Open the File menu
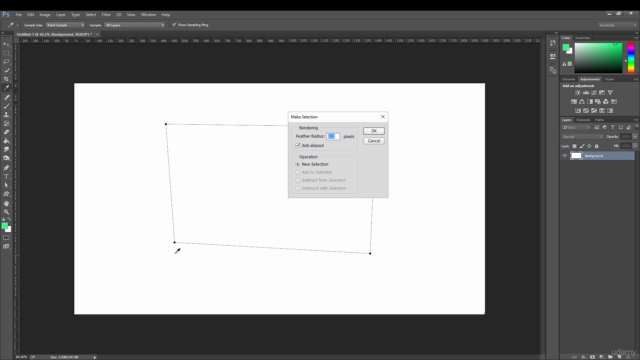This screenshot has width=640, height=360. click(18, 15)
